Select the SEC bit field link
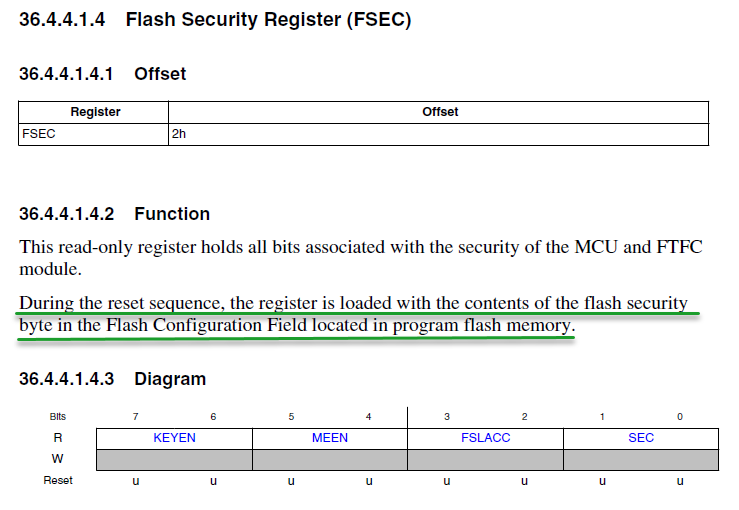This screenshot has height=510, width=739. (641, 438)
